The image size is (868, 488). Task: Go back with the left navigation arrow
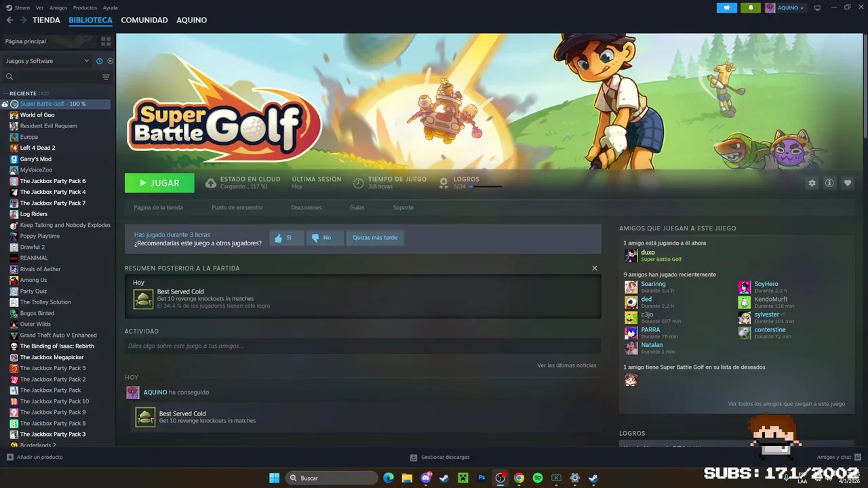(x=9, y=20)
